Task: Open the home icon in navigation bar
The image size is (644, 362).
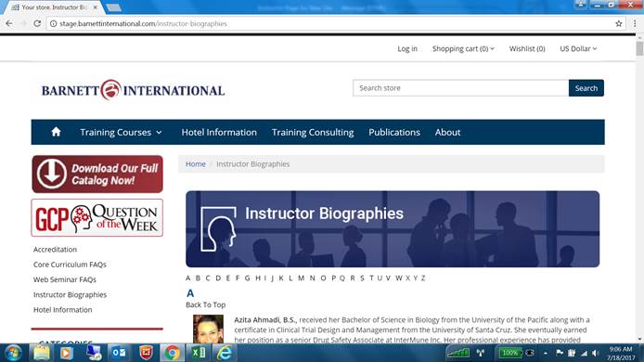Action: (56, 132)
